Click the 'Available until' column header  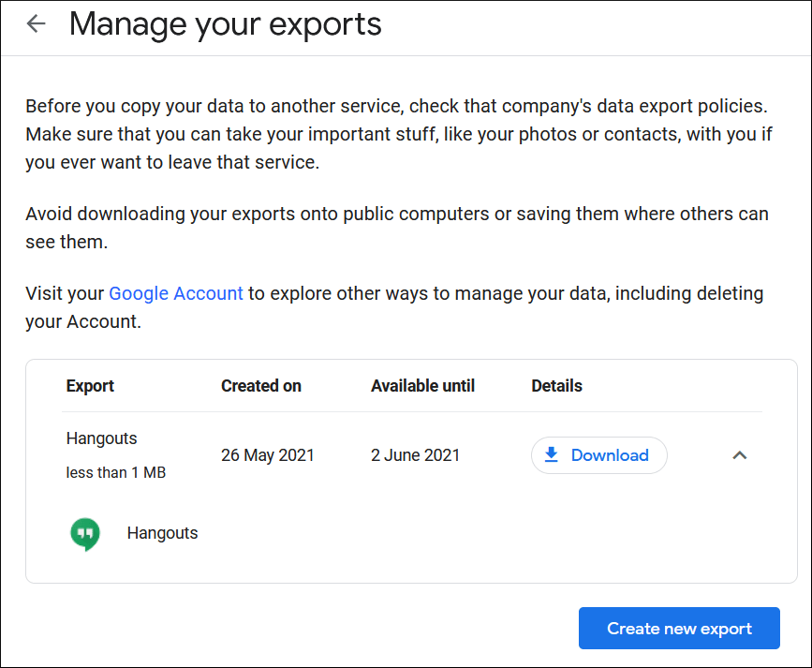(422, 386)
